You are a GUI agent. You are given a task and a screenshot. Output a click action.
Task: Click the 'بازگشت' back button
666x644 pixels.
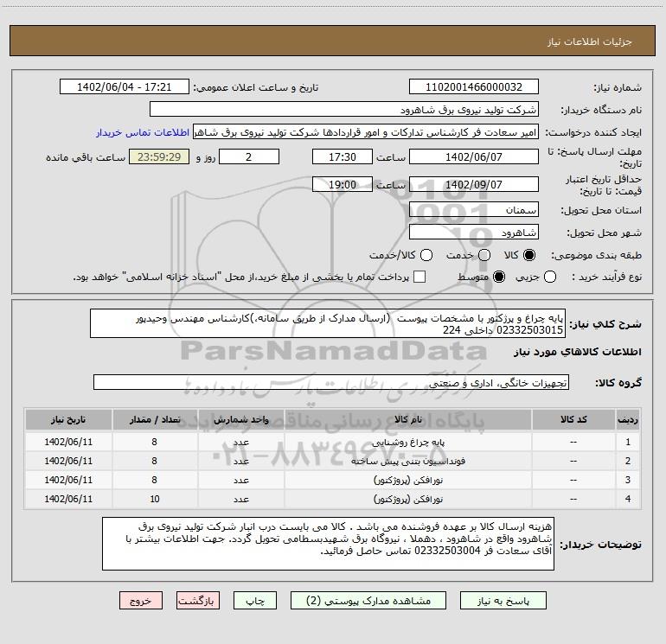[x=198, y=601]
